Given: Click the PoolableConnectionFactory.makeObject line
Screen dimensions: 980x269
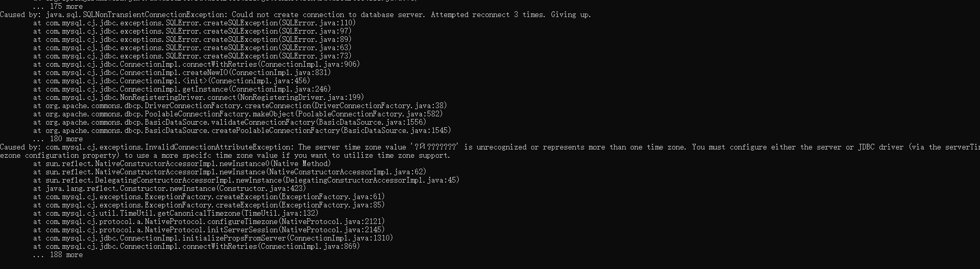Looking at the screenshot, I should (238, 114).
